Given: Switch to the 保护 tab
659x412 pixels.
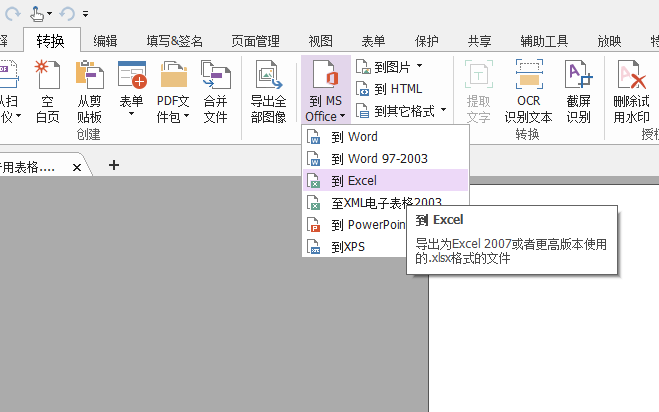Looking at the screenshot, I should coord(426,41).
